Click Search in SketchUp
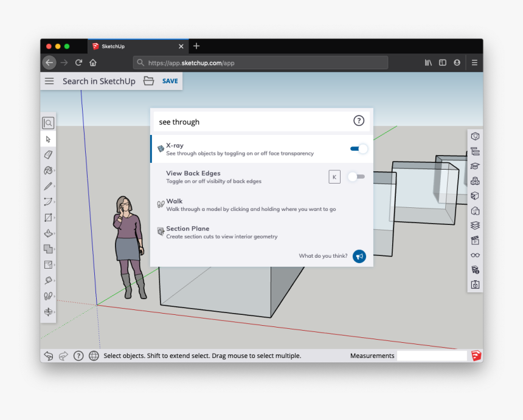Image resolution: width=523 pixels, height=420 pixels. click(x=99, y=81)
